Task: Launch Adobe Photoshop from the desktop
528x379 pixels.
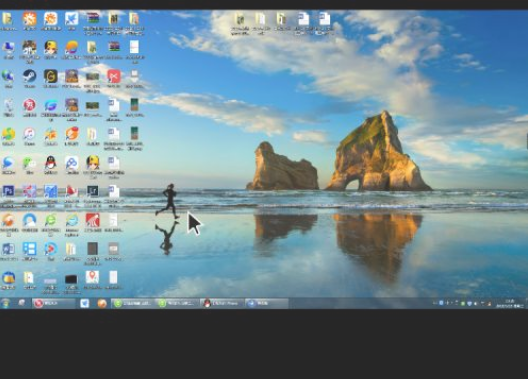Action: (8, 191)
